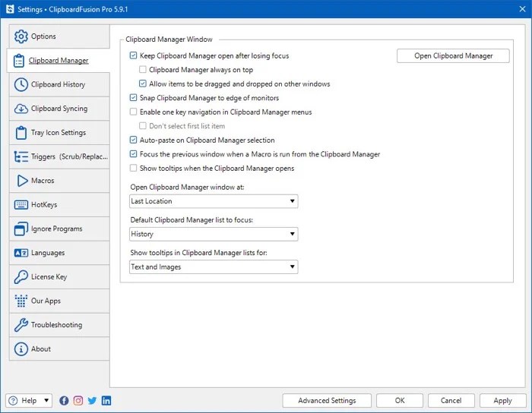This screenshot has width=532, height=413.
Task: Click the Options gear icon
Action: click(x=21, y=36)
